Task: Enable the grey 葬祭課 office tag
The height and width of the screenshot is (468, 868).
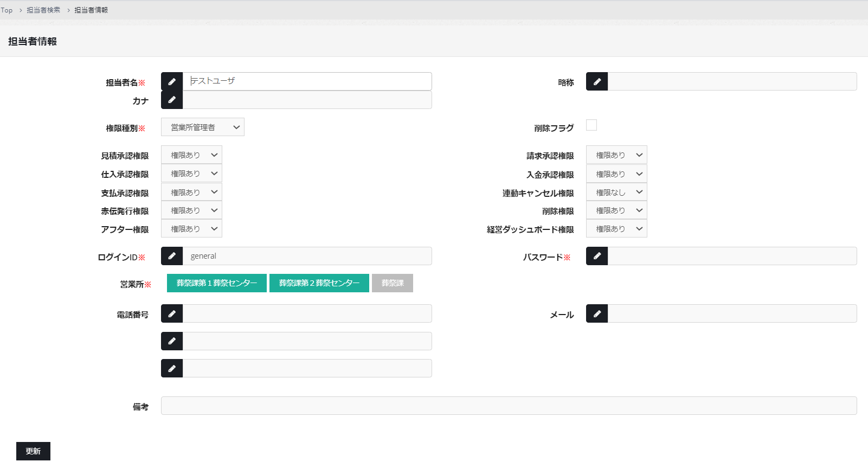Action: point(393,283)
